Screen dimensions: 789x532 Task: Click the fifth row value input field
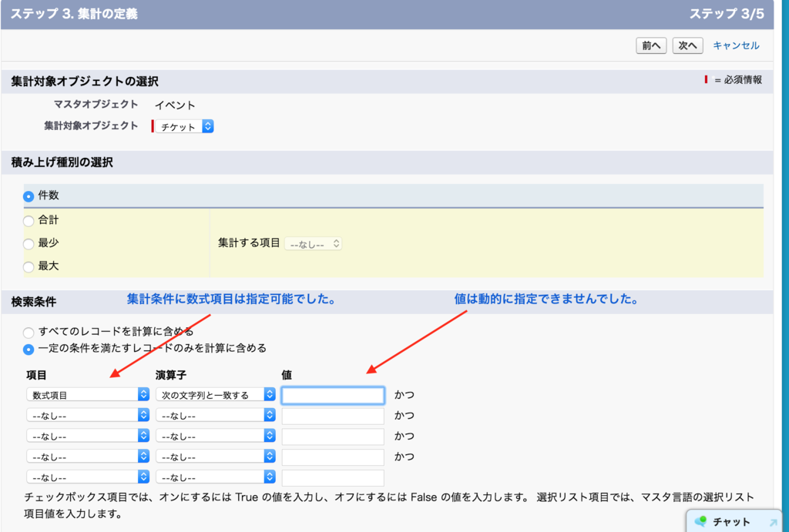[x=333, y=477]
